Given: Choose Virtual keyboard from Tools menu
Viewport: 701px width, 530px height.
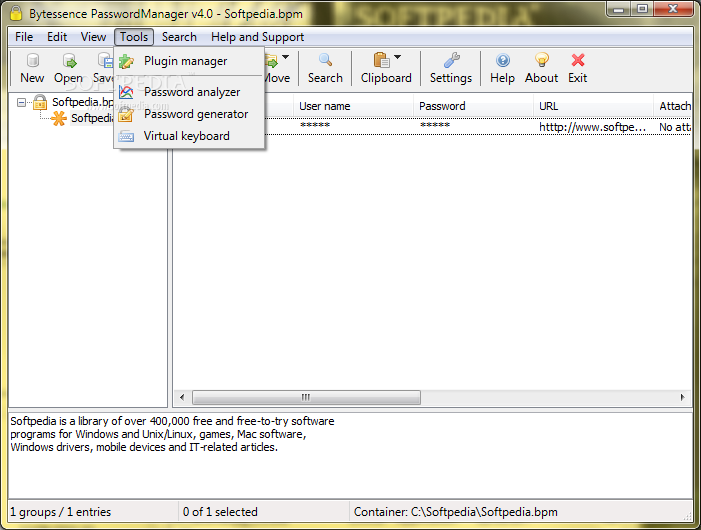Looking at the screenshot, I should click(x=189, y=136).
